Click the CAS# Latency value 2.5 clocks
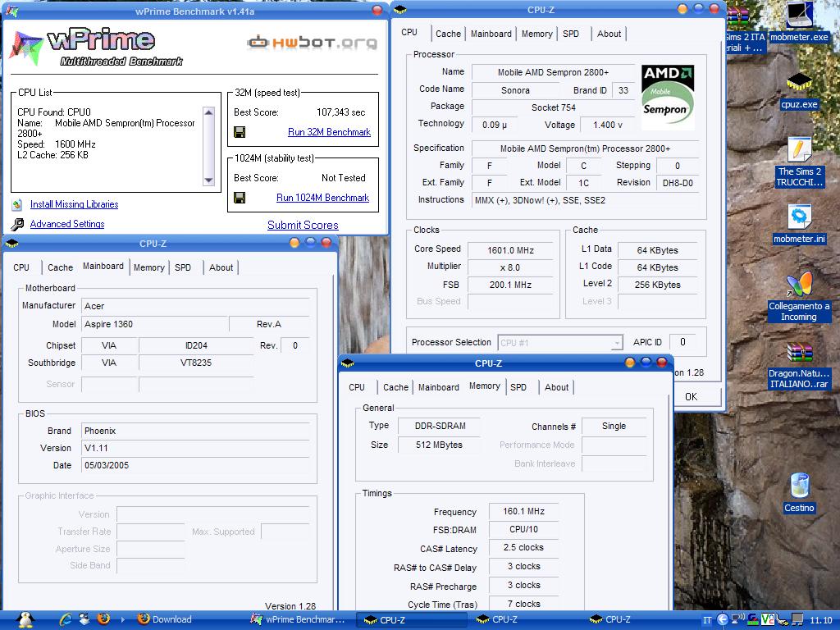The image size is (840, 630). [523, 547]
